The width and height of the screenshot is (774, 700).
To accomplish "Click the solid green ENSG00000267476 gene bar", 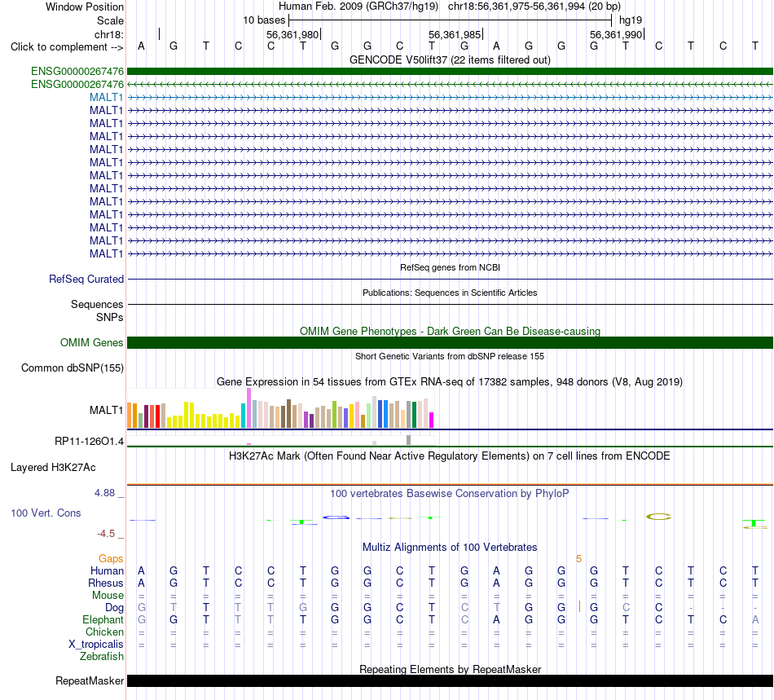I will [x=450, y=71].
